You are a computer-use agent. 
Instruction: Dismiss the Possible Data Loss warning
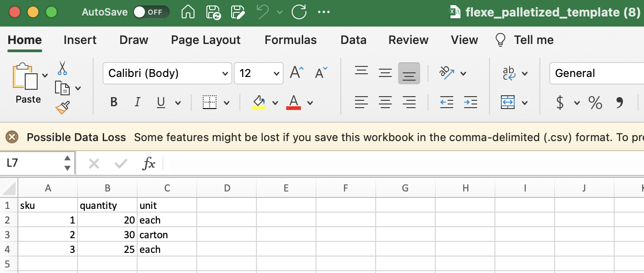(12, 137)
